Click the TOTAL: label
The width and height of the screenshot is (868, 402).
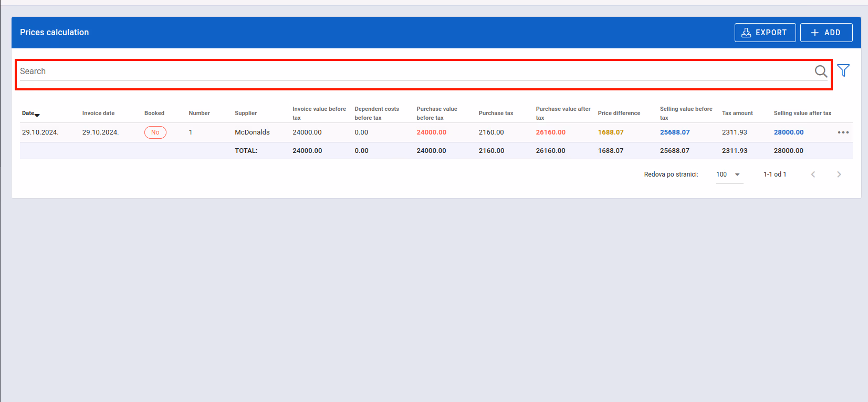[x=246, y=151]
